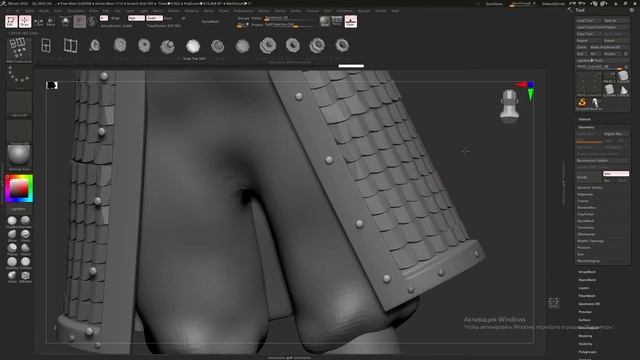Viewport: 640px width, 360px height.
Task: Click the XYZ axis orientation gizmo
Action: pos(526,91)
